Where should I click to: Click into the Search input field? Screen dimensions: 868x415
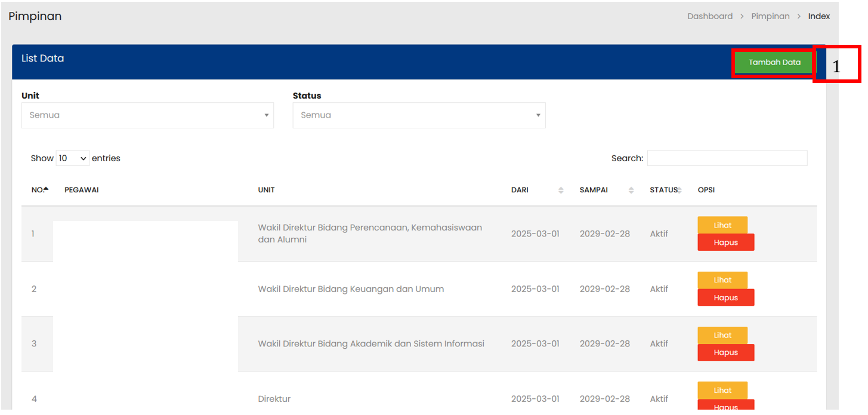tap(727, 158)
